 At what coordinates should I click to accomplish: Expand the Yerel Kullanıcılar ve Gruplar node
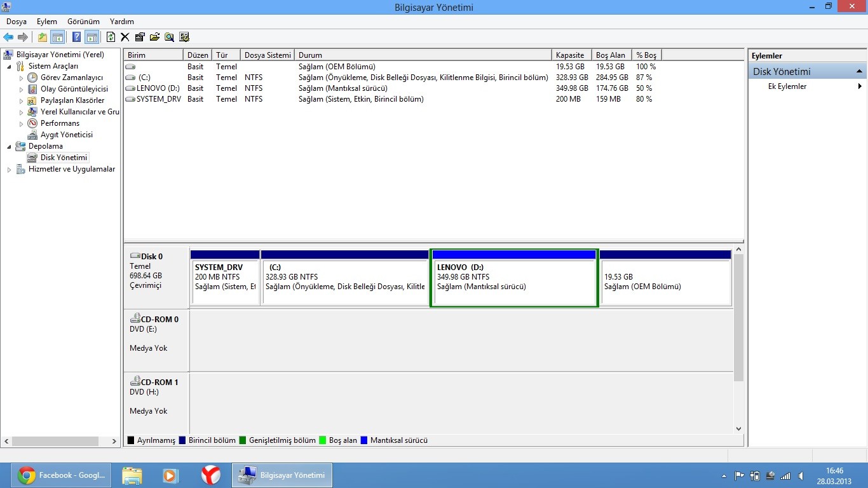(x=21, y=112)
